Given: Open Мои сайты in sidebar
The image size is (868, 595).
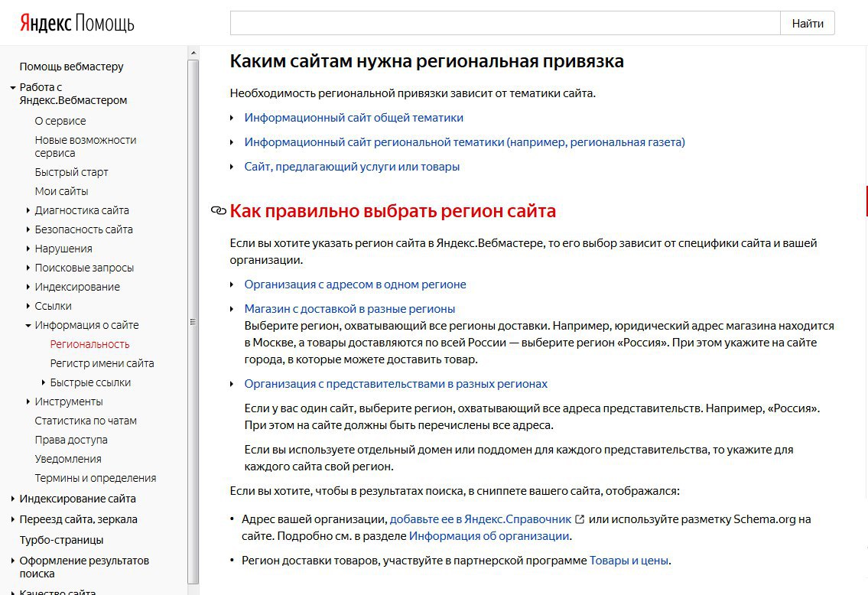Looking at the screenshot, I should (61, 191).
